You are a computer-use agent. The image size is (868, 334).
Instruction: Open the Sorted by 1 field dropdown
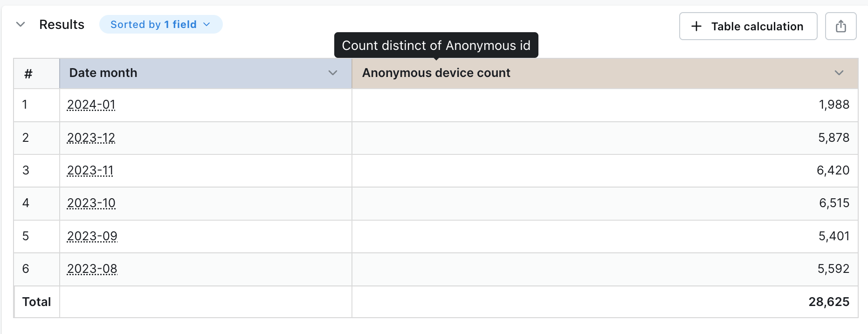coord(161,24)
